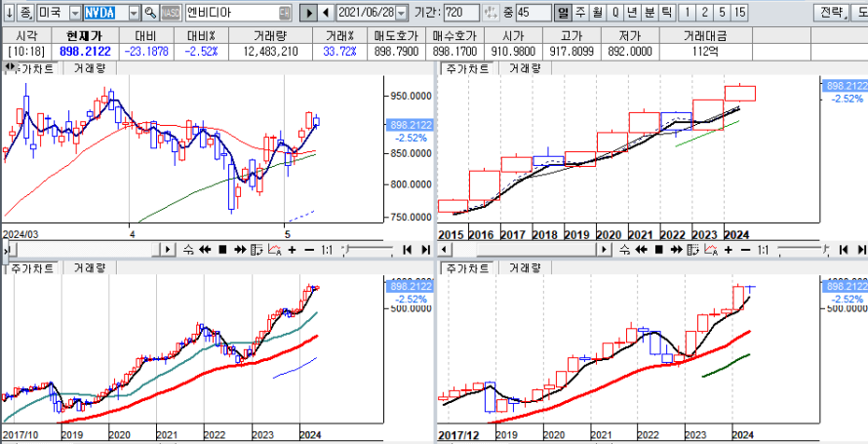Click zoom-in plus icon on top-left chart
Screen dimensions: 868x444
coord(292,250)
